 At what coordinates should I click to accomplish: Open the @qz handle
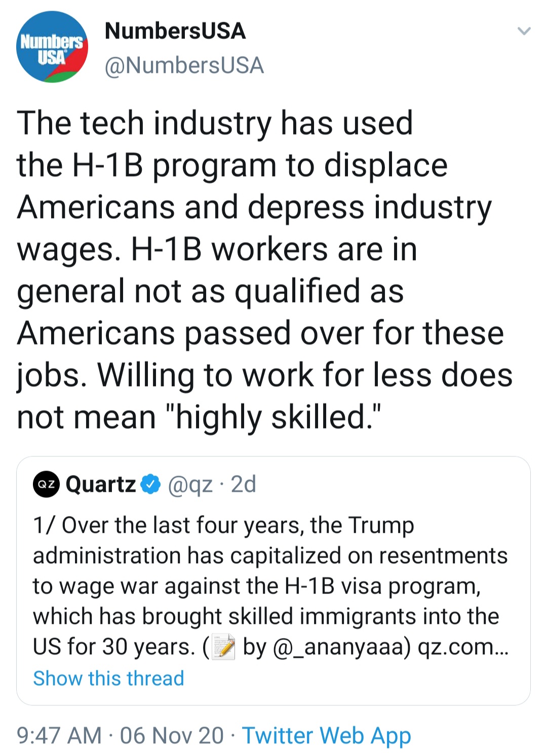[189, 484]
